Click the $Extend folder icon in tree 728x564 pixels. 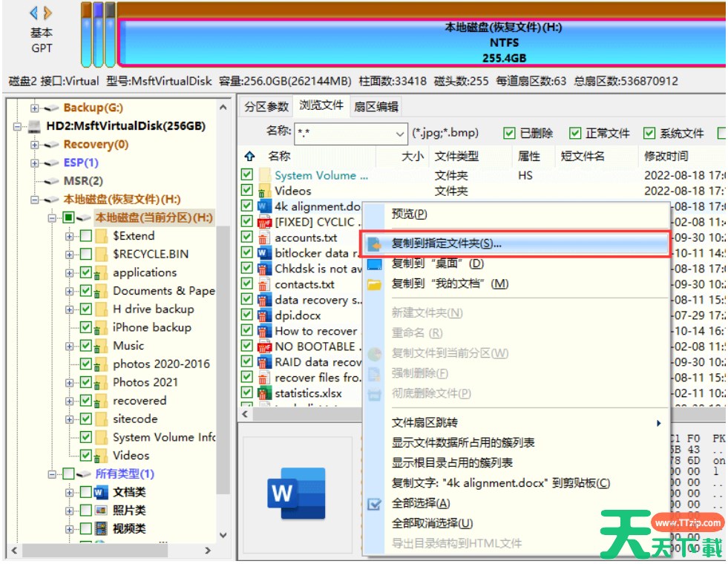click(101, 236)
